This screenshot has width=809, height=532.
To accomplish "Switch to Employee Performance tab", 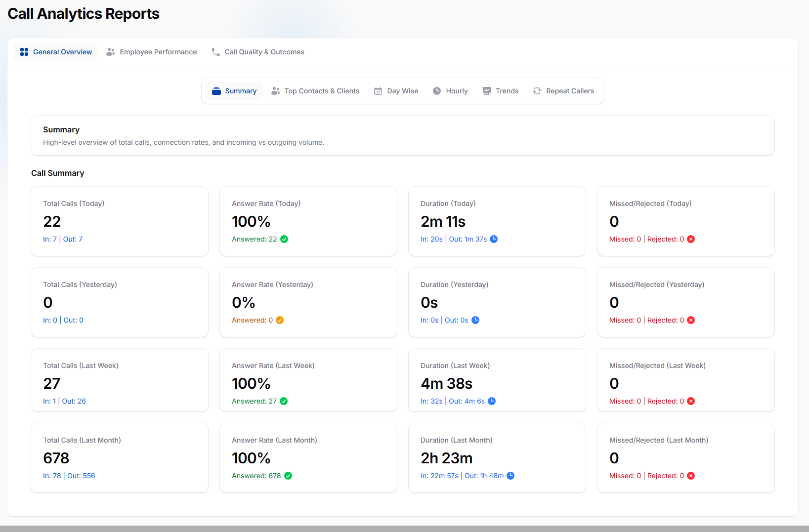I will coord(152,52).
